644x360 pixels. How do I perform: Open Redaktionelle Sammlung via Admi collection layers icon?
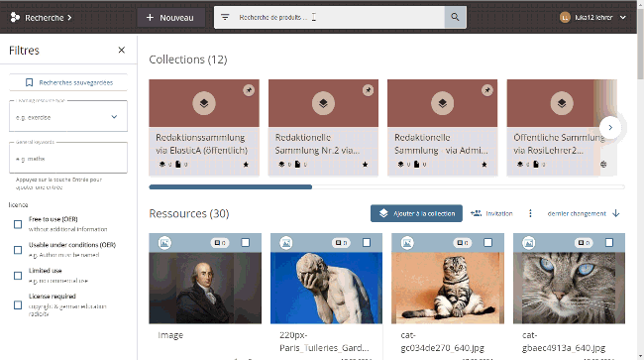coord(442,103)
